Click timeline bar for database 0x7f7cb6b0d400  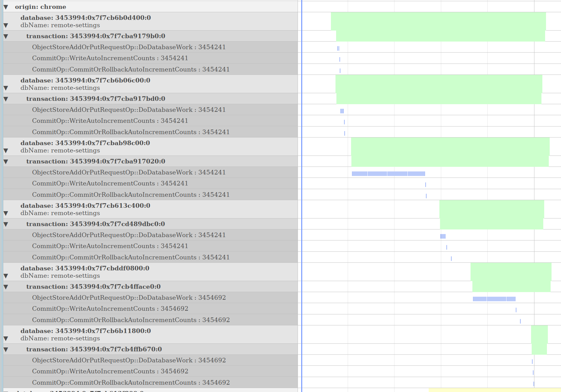(438, 21)
